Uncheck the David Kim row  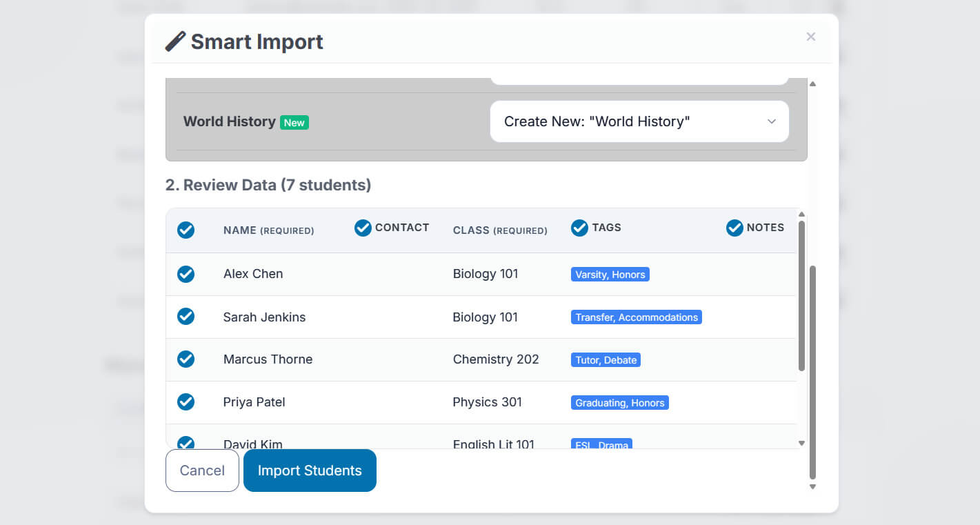click(x=186, y=443)
